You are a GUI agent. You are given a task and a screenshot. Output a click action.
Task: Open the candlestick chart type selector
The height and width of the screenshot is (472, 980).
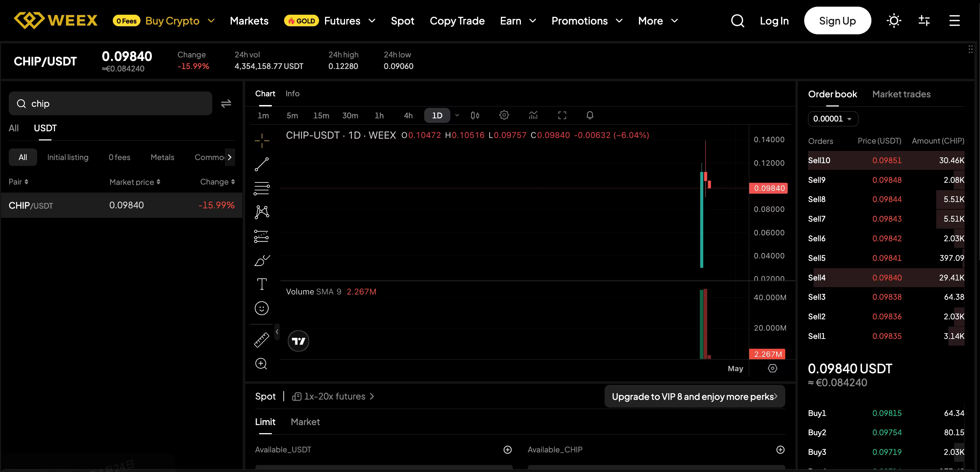pyautogui.click(x=475, y=115)
